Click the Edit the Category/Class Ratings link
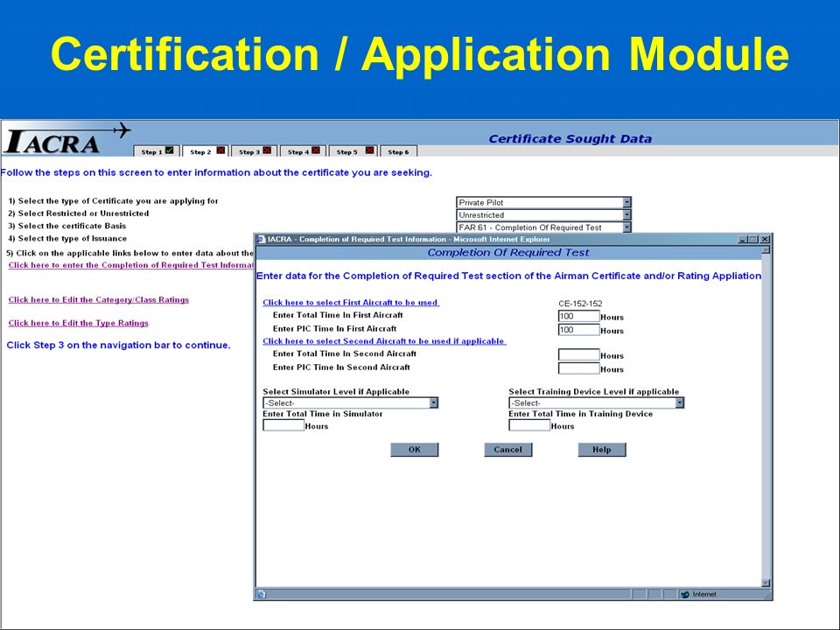Viewport: 840px width, 630px height. tap(99, 299)
